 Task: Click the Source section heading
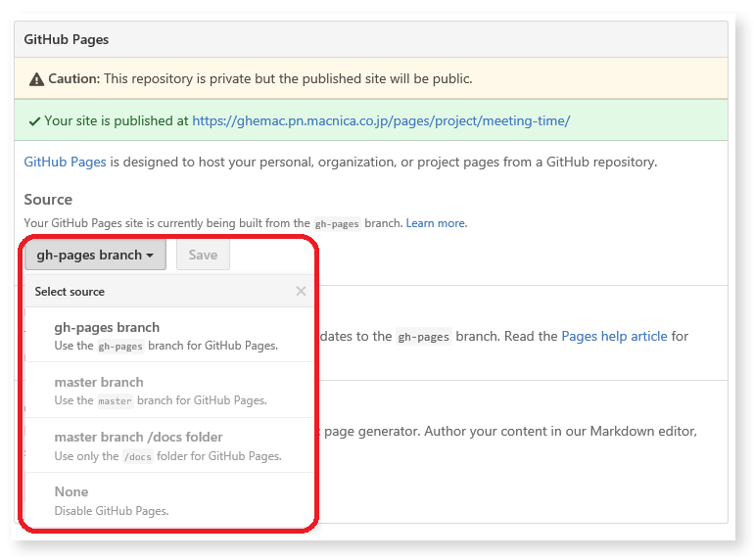click(48, 200)
